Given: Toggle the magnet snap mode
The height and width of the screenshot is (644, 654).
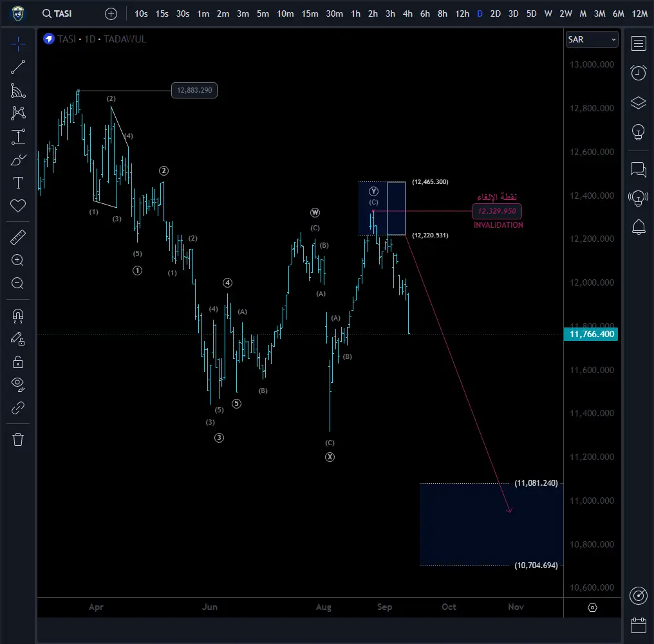Looking at the screenshot, I should pyautogui.click(x=18, y=316).
